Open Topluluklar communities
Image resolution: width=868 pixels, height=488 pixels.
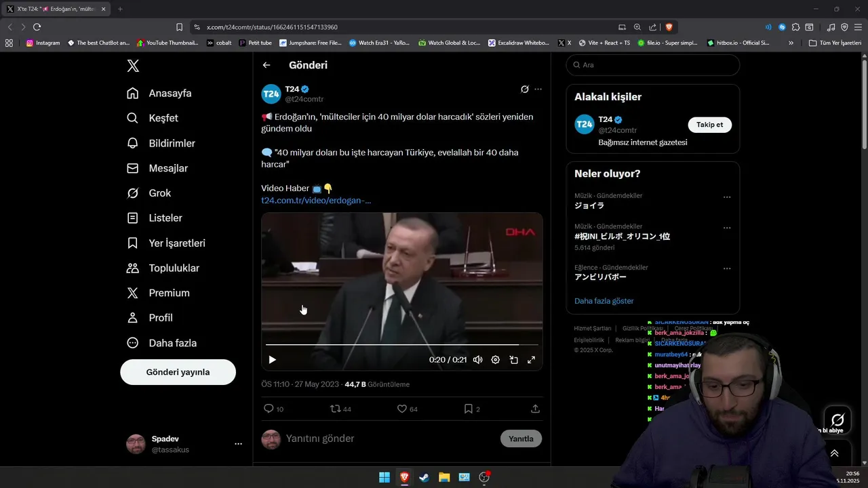click(163, 268)
